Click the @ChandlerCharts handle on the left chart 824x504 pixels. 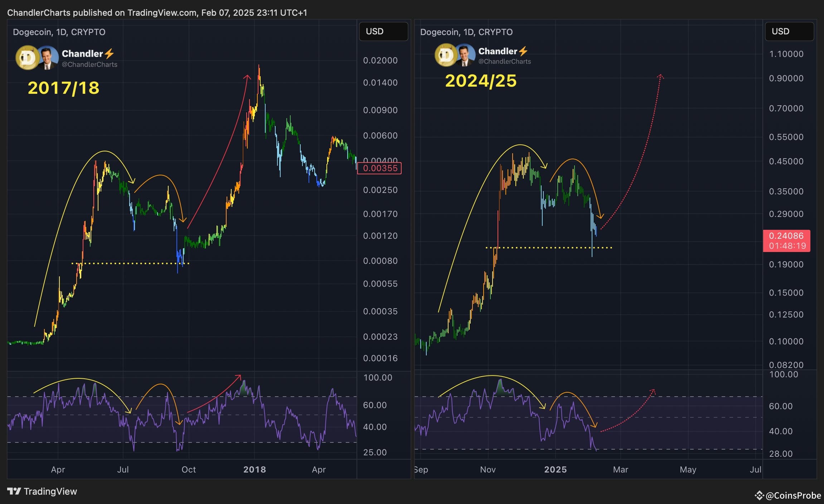(x=89, y=65)
